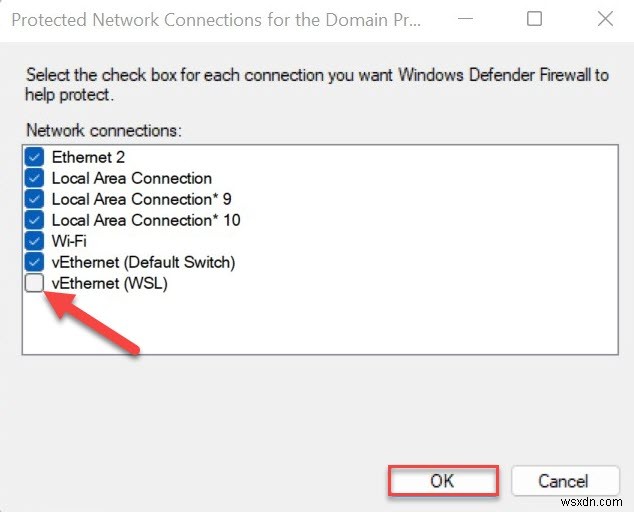Highlight Local Area Connection* 10 label
Screen dimensions: 634x512
pos(145,220)
